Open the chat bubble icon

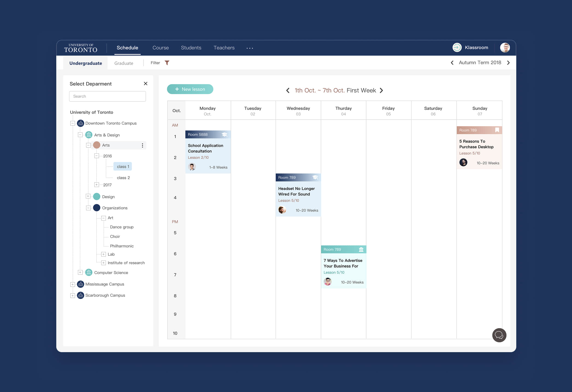point(499,335)
